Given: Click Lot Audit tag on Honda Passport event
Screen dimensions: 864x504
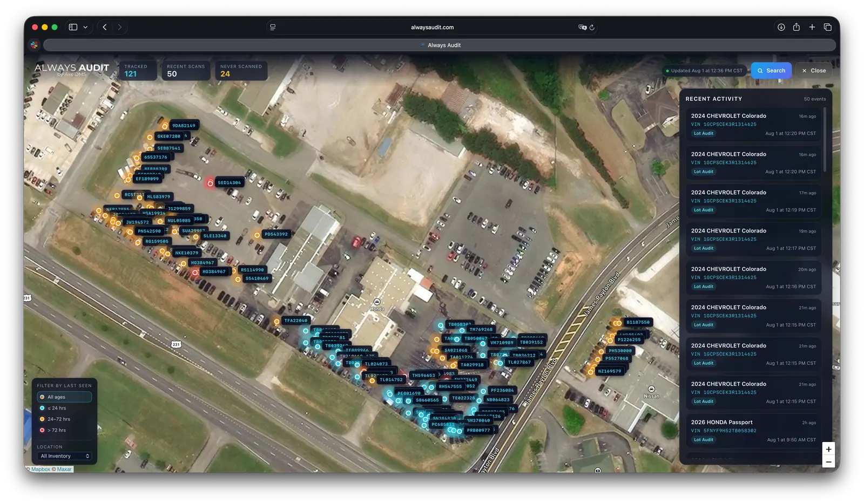Looking at the screenshot, I should [x=703, y=440].
